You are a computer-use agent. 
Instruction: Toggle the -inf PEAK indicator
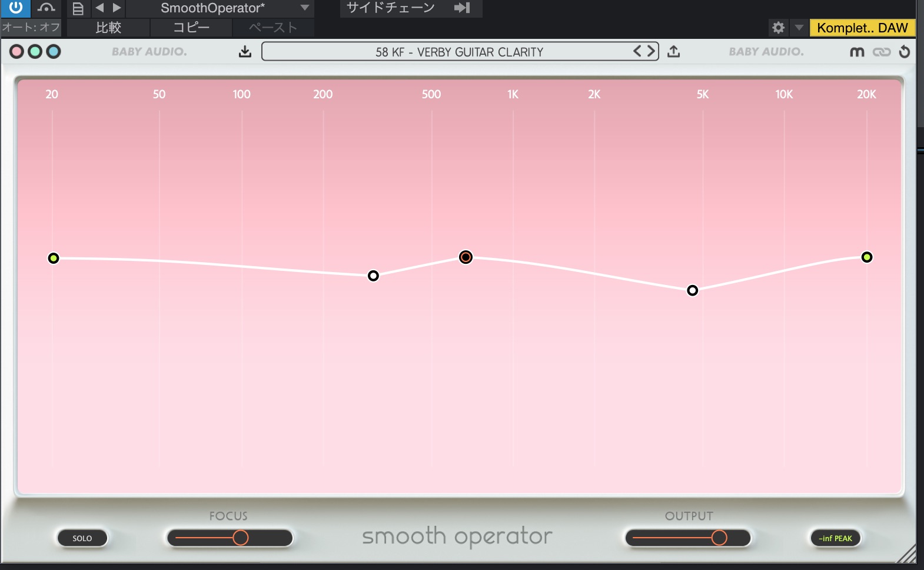[835, 538]
